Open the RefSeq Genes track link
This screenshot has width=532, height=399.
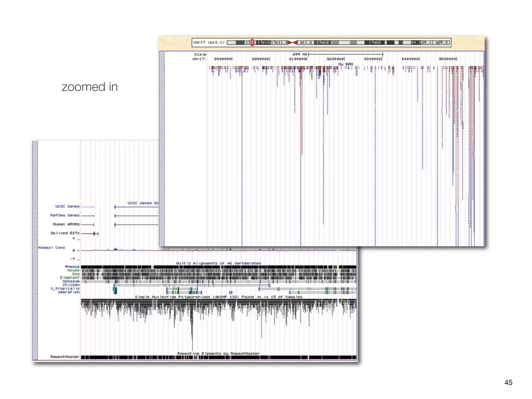click(x=65, y=215)
